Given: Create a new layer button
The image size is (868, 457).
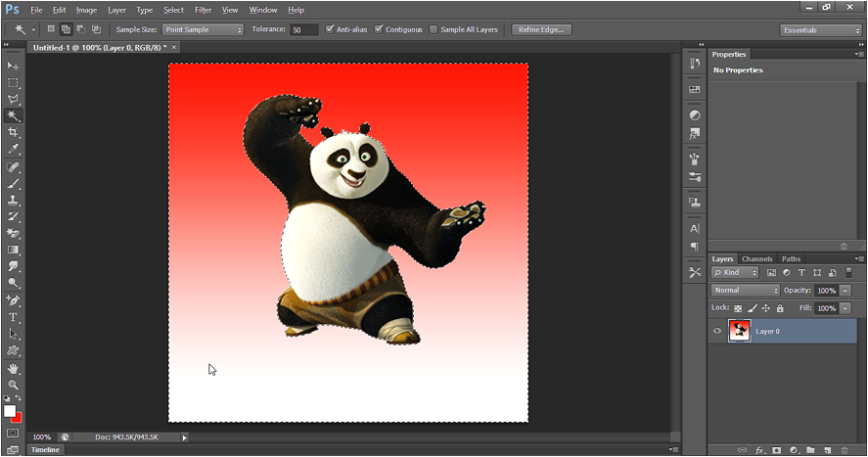Looking at the screenshot, I should [x=828, y=450].
